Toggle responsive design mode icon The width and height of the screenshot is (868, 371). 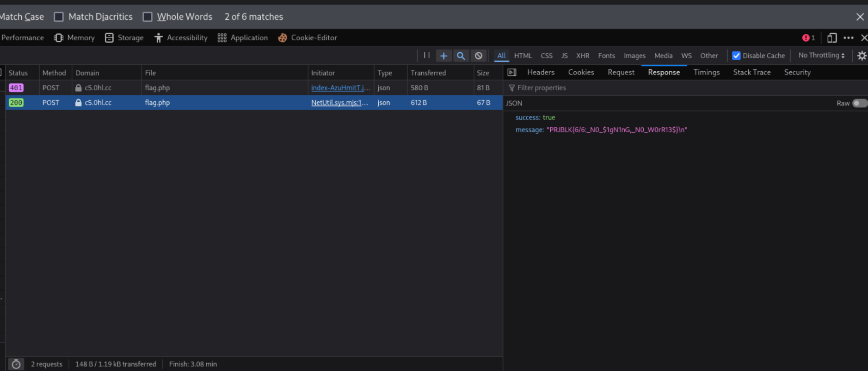coord(831,38)
